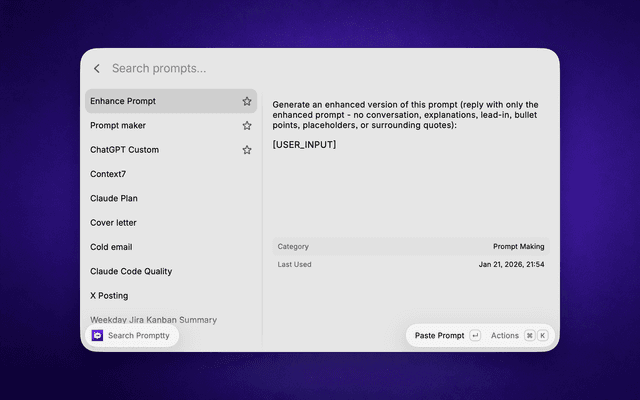The height and width of the screenshot is (400, 640).
Task: Choose the Context7 prompt
Action: click(x=171, y=174)
